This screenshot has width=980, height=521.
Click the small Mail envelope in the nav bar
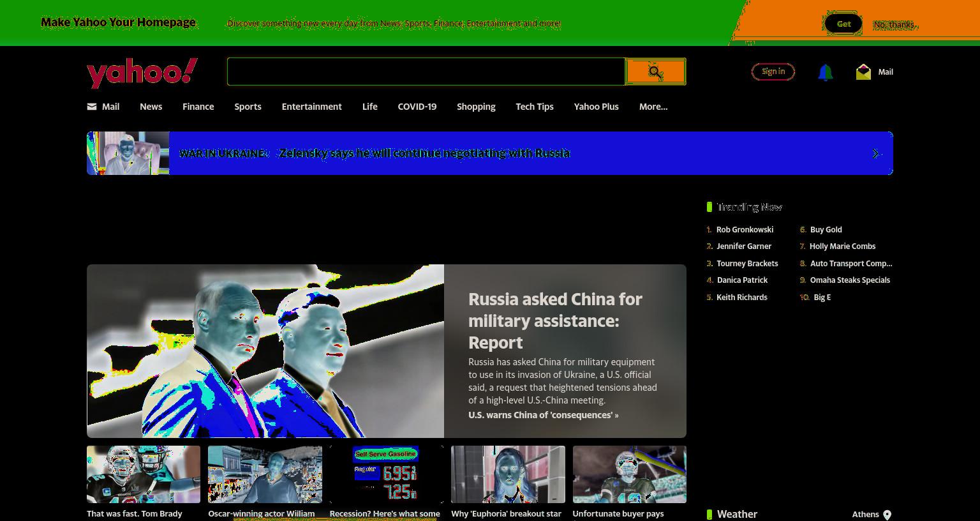pos(92,107)
